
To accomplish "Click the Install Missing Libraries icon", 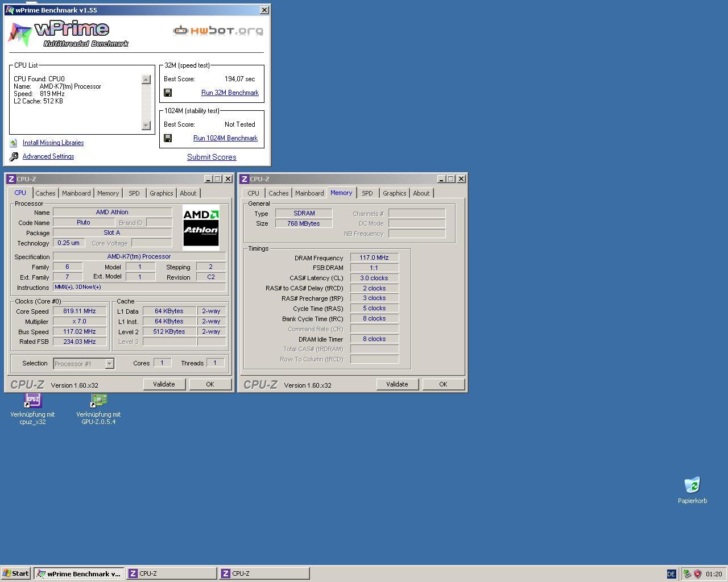I will (14, 143).
